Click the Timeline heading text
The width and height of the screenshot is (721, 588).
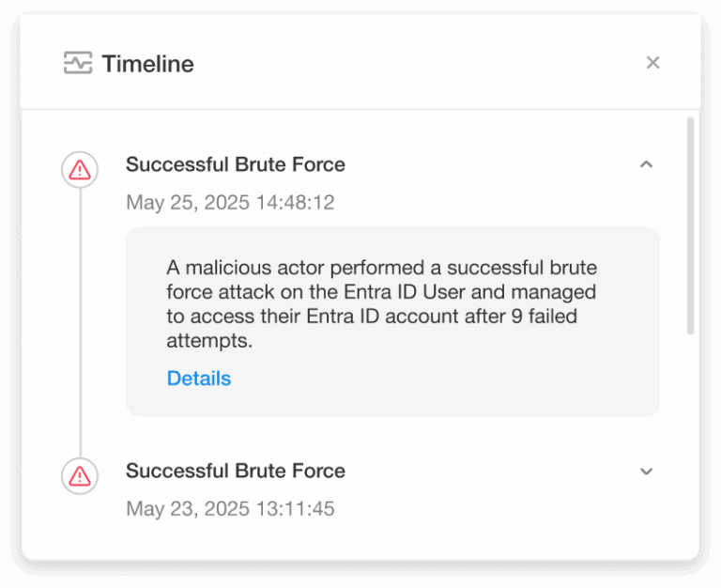coord(147,64)
